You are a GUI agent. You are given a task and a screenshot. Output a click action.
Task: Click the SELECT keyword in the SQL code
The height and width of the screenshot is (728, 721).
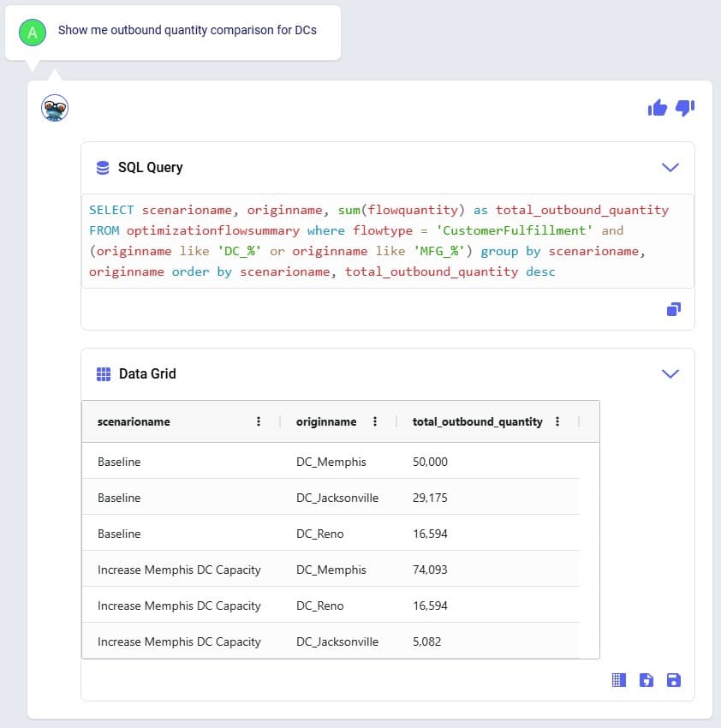pos(111,210)
